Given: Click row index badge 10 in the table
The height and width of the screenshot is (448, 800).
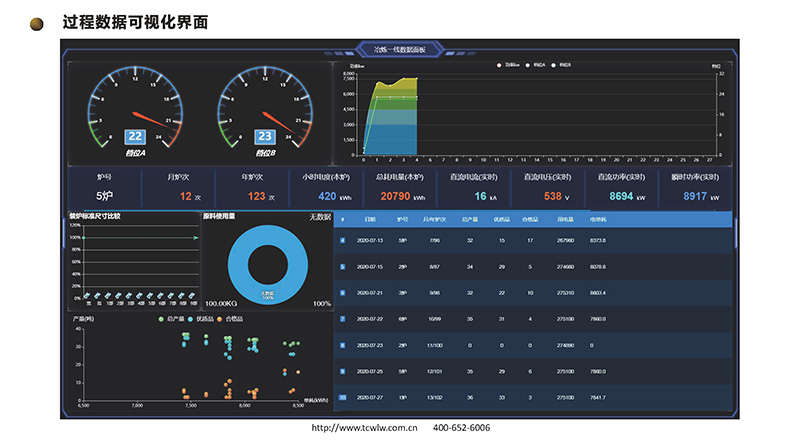Looking at the screenshot, I should (342, 397).
